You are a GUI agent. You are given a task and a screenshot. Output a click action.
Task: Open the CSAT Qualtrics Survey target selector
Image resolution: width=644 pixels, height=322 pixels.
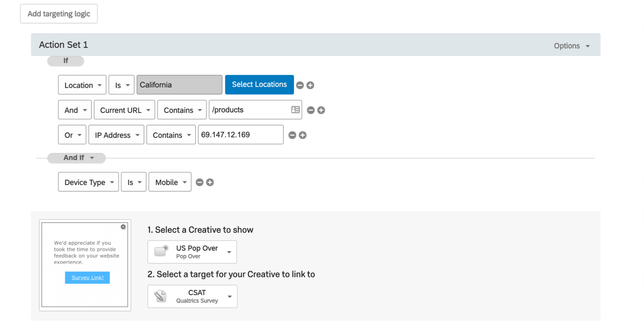(192, 296)
